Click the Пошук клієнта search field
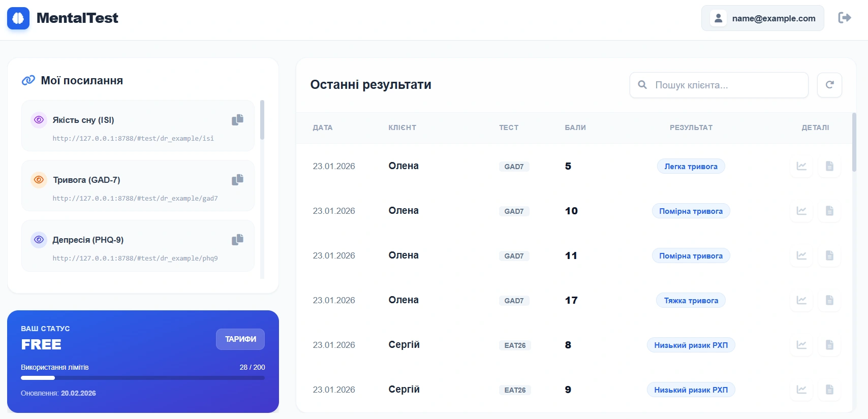 coord(719,85)
